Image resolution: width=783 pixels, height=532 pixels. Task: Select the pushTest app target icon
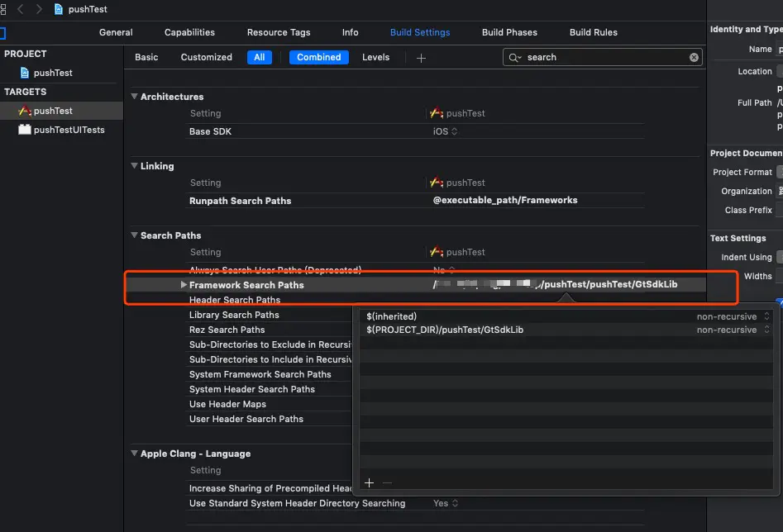click(x=25, y=111)
